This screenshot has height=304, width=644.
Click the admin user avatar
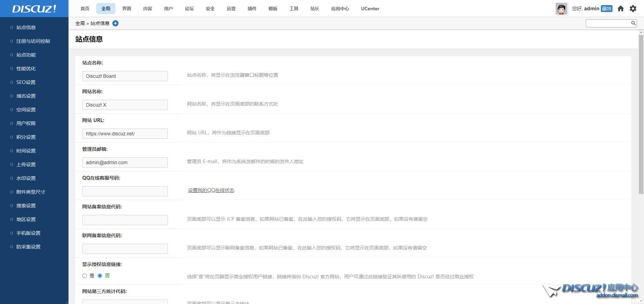561,9
